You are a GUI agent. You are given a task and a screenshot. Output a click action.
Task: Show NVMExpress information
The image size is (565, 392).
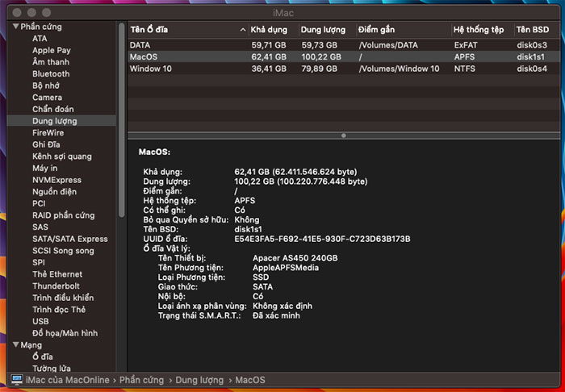(57, 180)
